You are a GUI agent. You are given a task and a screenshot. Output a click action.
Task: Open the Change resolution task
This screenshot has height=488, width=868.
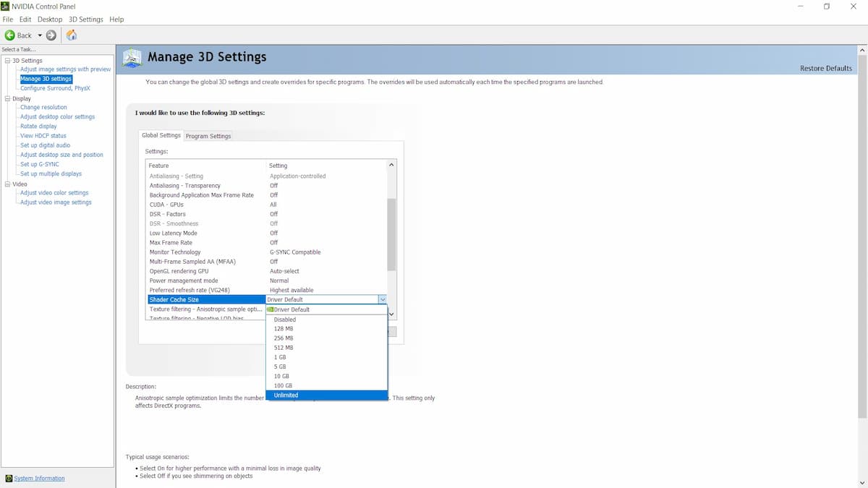(43, 107)
